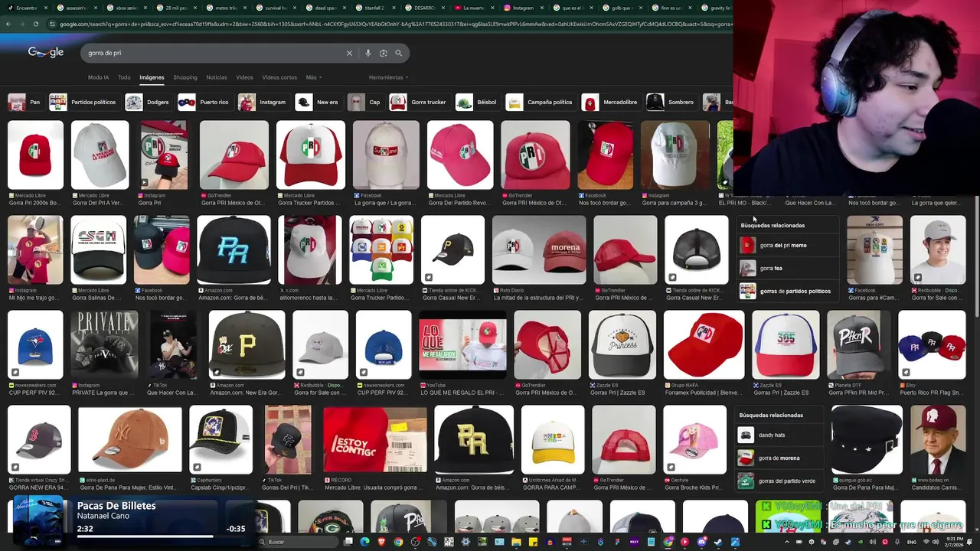The width and height of the screenshot is (980, 551).
Task: Select the 'Béisbol' filter chip
Action: (x=477, y=102)
